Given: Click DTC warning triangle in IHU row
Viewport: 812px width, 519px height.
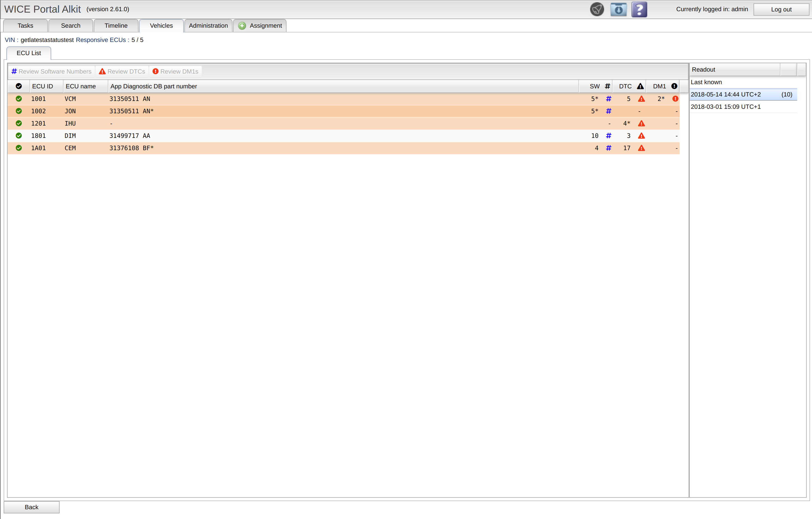Looking at the screenshot, I should coord(641,123).
